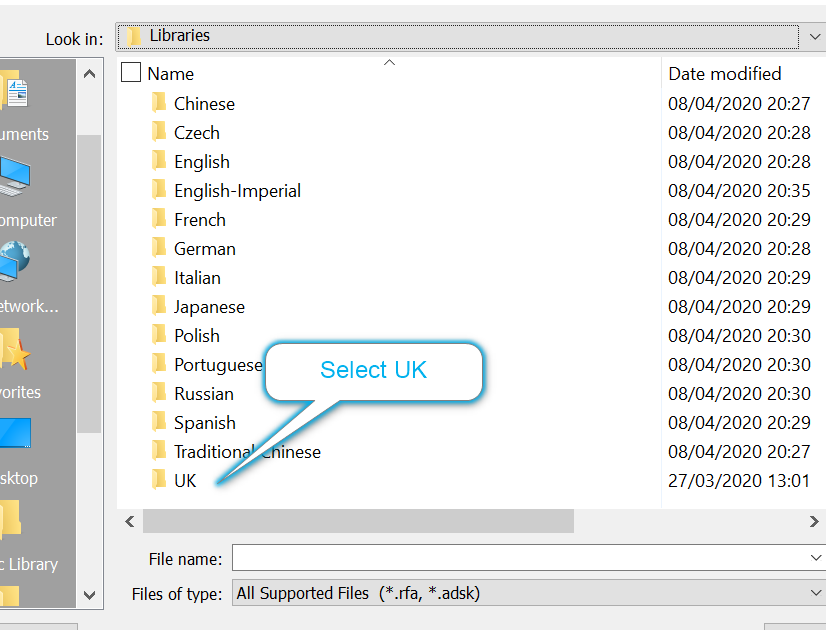Image resolution: width=826 pixels, height=630 pixels.
Task: Click the date 27/03/2020 13:01
Action: [739, 480]
